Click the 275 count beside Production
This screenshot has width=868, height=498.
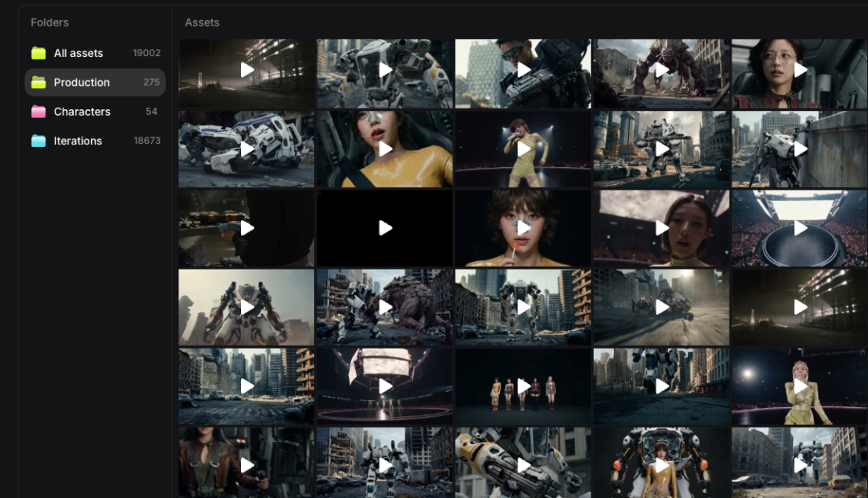(151, 83)
